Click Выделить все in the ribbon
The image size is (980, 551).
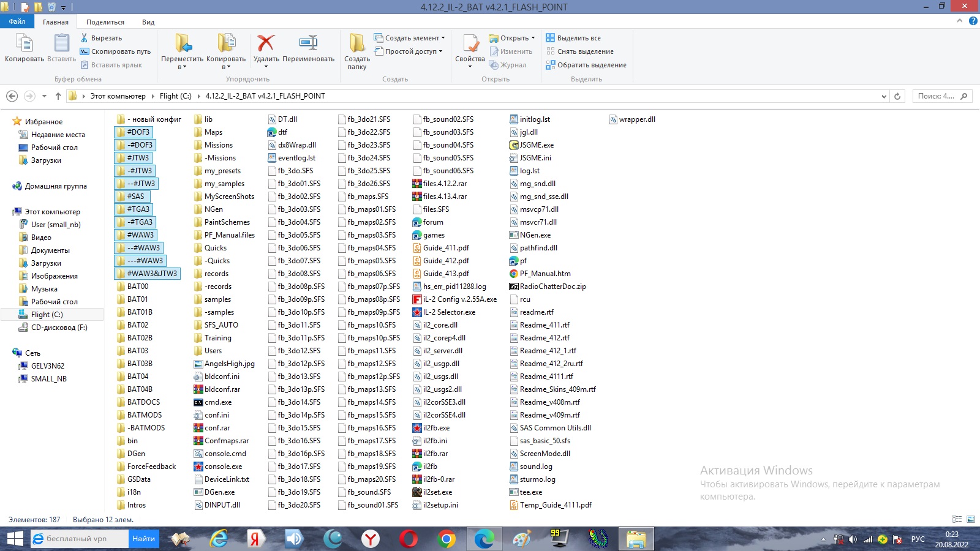(x=573, y=38)
